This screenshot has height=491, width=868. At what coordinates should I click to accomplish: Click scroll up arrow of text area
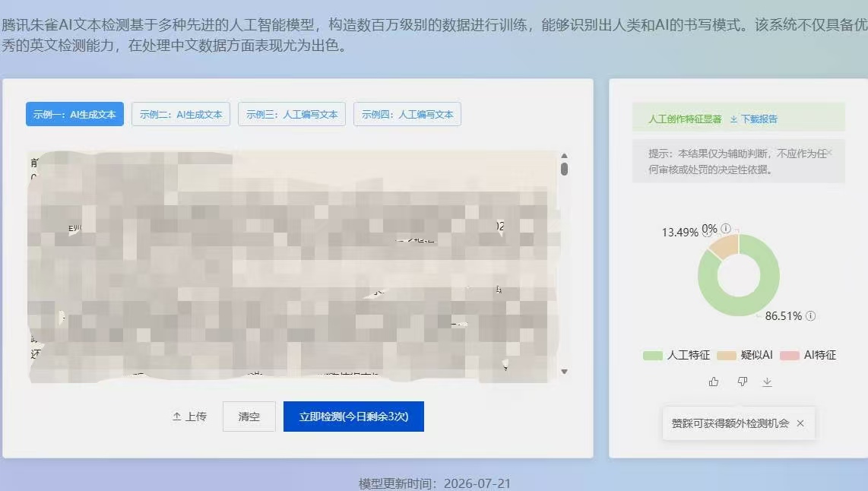[564, 156]
